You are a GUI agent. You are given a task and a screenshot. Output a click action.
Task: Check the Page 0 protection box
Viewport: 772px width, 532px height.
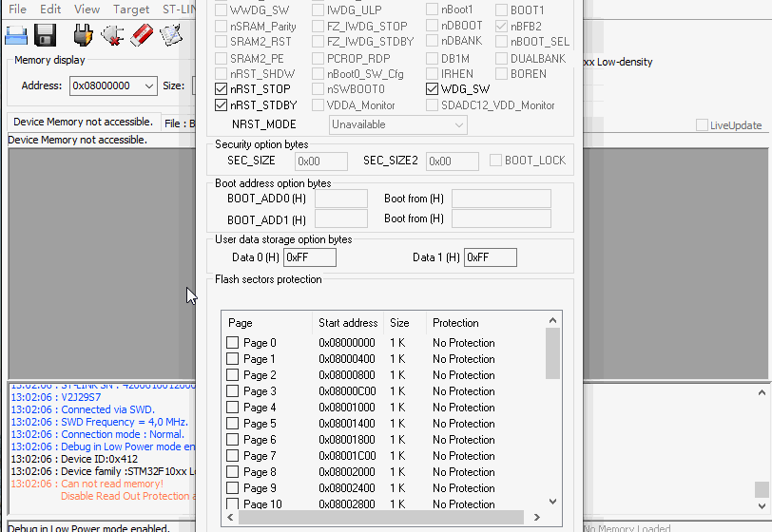pyautogui.click(x=232, y=343)
